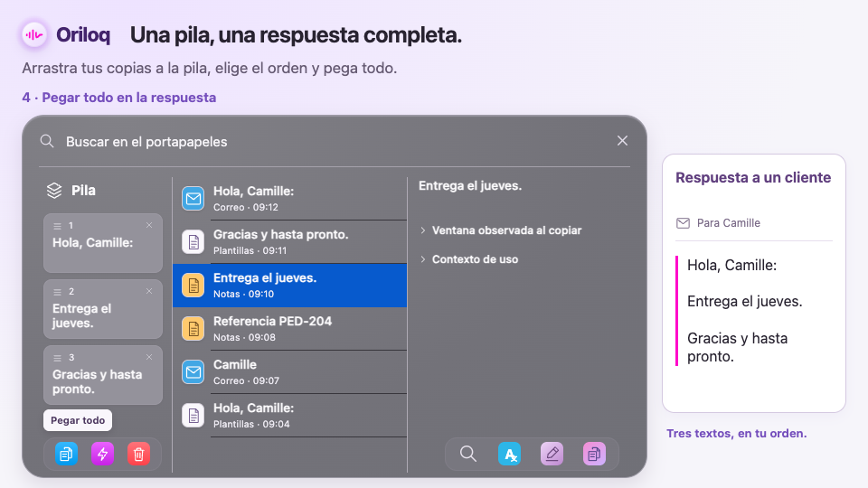Click document icon of 'Hola, Camille:' 09:04 row
Screen dimensions: 868x488
pyautogui.click(x=193, y=416)
